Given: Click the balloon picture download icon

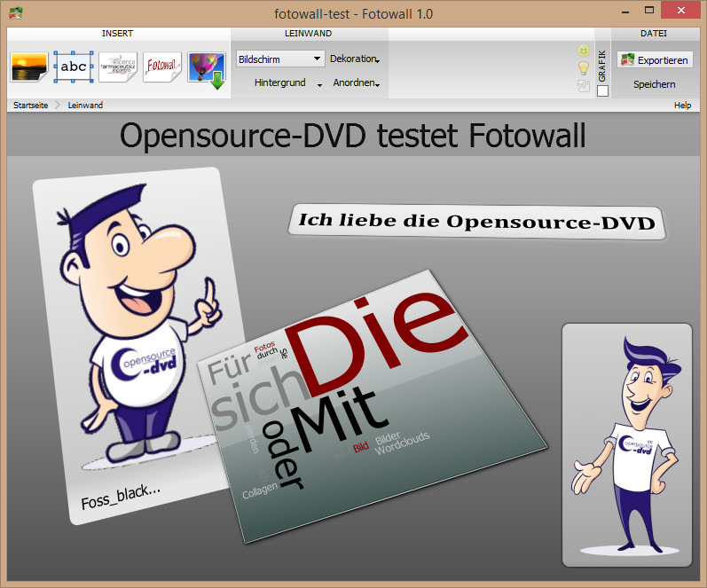Looking at the screenshot, I should click(x=206, y=68).
